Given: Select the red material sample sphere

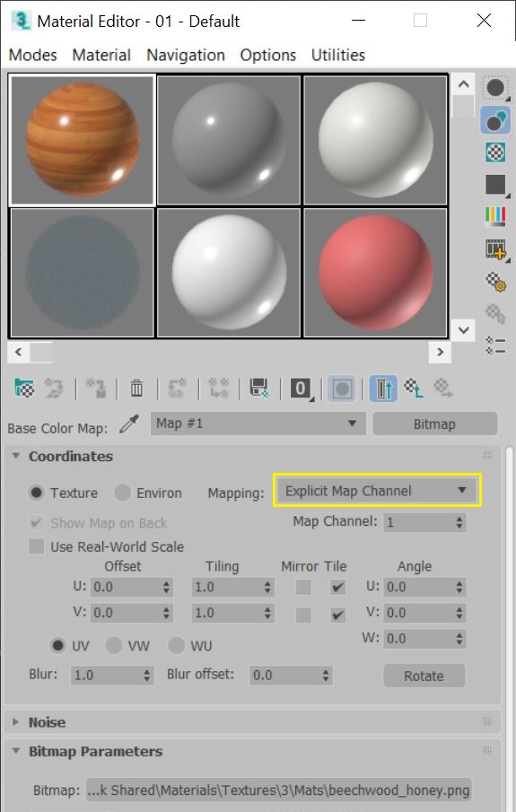Looking at the screenshot, I should (x=376, y=273).
